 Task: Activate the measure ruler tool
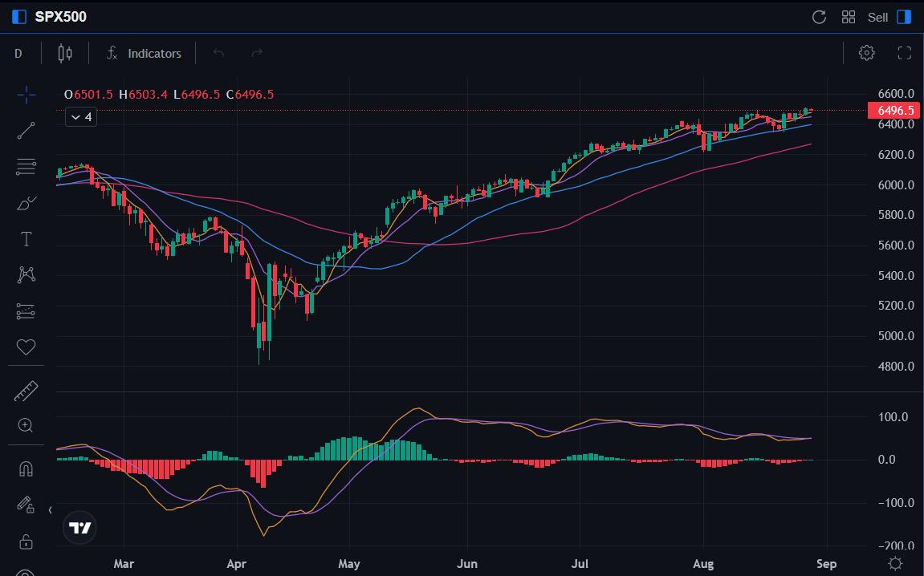point(26,391)
